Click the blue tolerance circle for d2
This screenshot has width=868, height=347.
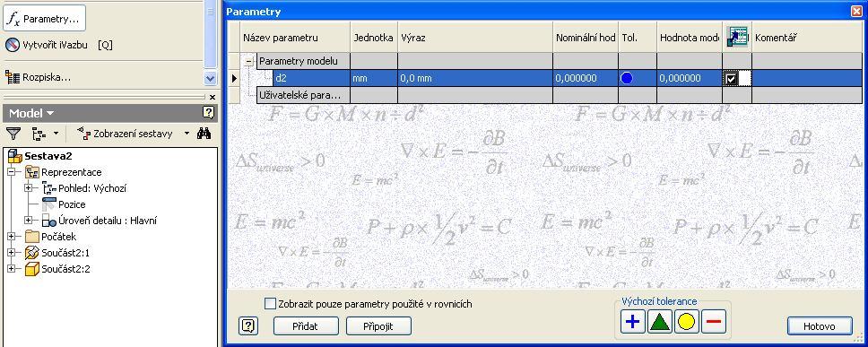(x=627, y=79)
